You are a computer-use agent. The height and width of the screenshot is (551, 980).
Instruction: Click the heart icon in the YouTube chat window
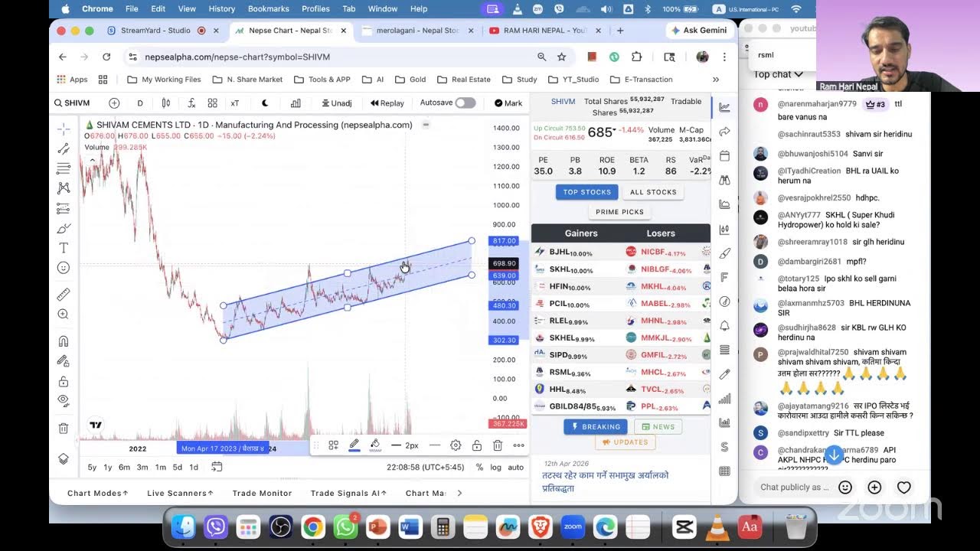tap(903, 487)
